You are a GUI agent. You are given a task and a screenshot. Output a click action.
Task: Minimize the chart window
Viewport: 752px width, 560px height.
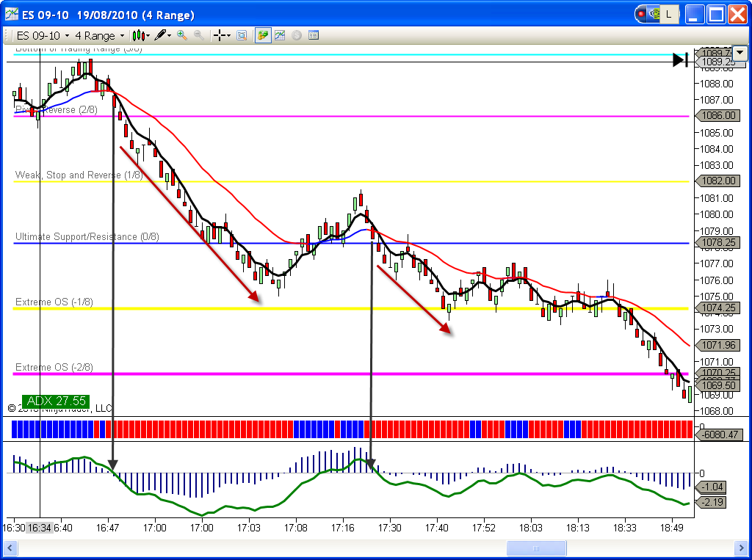[x=695, y=15]
